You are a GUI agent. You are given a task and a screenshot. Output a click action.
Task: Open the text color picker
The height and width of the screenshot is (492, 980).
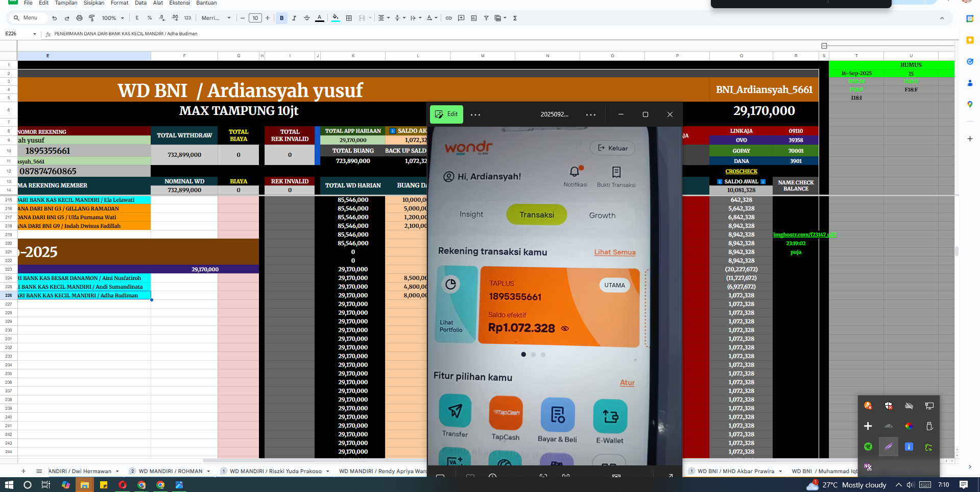pos(320,18)
